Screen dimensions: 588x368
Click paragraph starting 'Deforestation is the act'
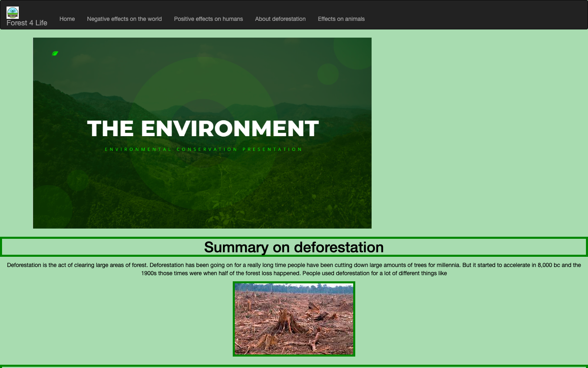pyautogui.click(x=294, y=269)
